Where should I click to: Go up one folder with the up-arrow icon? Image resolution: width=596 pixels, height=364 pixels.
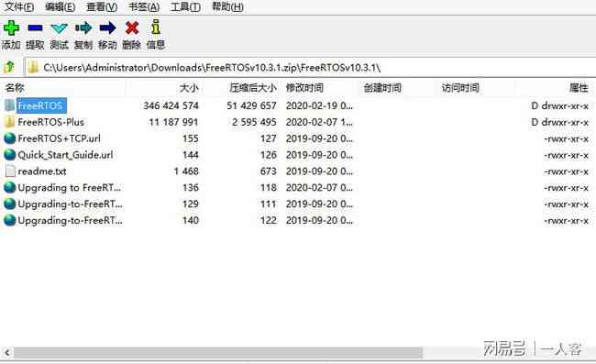(x=9, y=67)
